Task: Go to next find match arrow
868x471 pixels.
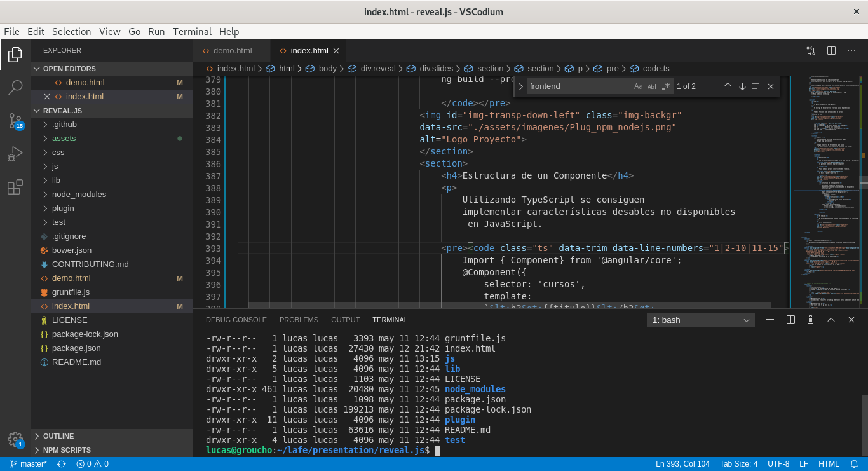Action: [742, 86]
